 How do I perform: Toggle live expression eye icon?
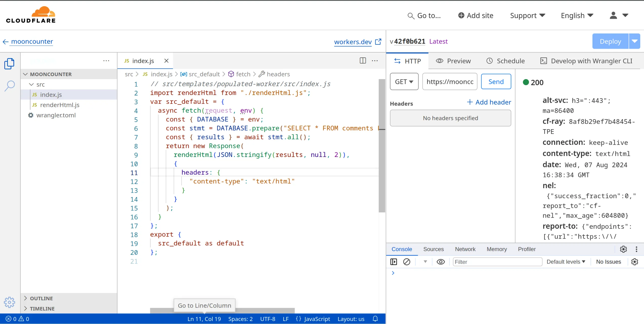[x=440, y=262]
